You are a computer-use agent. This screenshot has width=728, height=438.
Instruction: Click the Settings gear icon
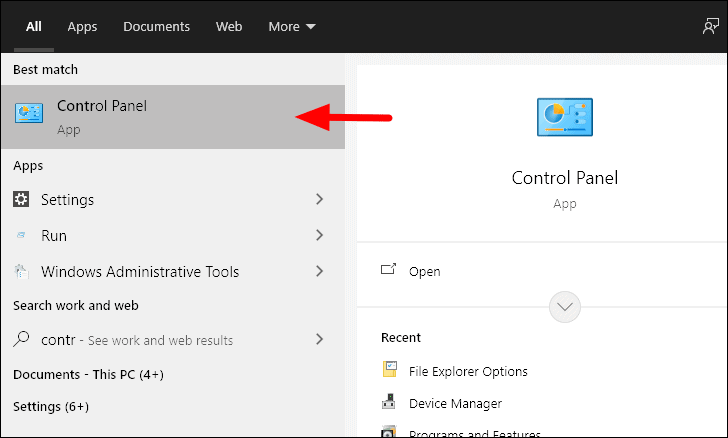pyautogui.click(x=21, y=199)
